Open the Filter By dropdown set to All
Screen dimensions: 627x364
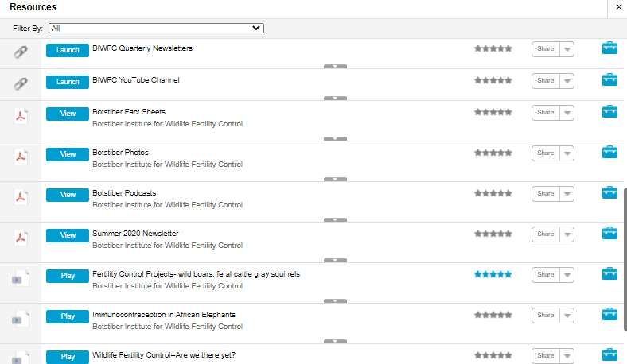click(156, 28)
